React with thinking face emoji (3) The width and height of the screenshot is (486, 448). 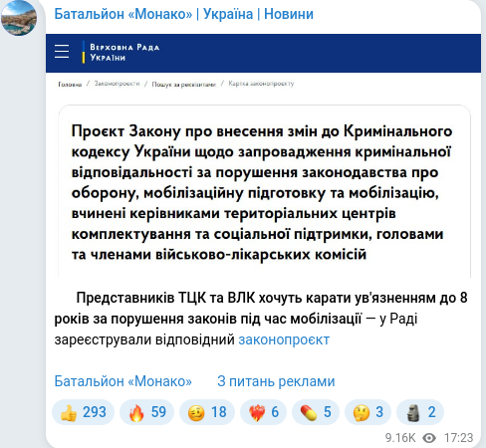tap(367, 412)
